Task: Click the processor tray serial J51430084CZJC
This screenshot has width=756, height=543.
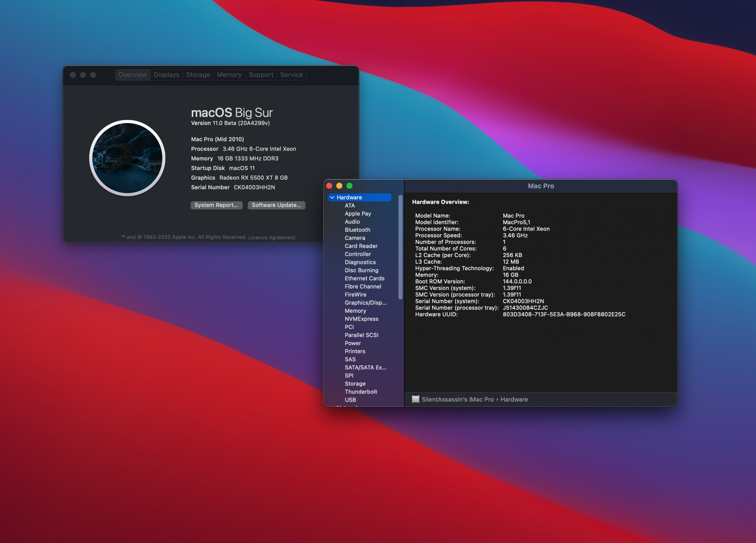Action: tap(525, 308)
